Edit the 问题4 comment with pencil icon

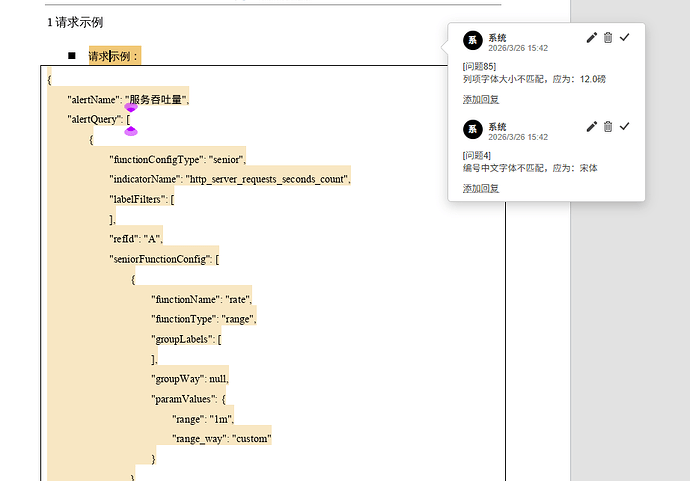[x=591, y=126]
